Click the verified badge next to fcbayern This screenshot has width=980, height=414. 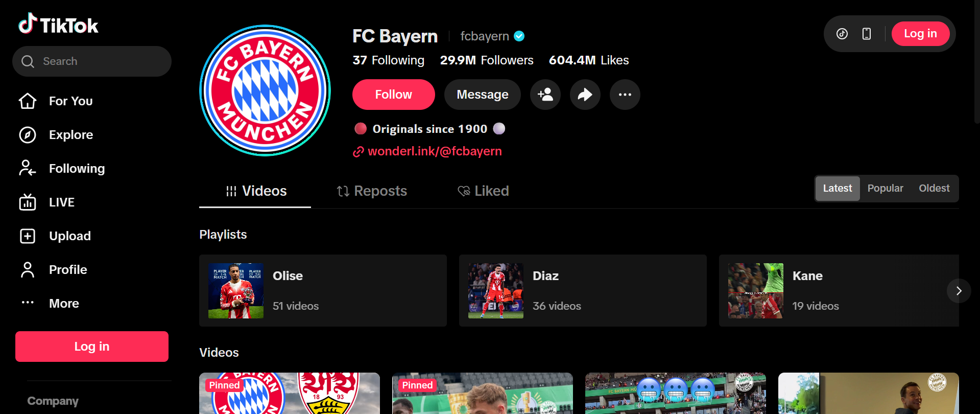pos(519,36)
